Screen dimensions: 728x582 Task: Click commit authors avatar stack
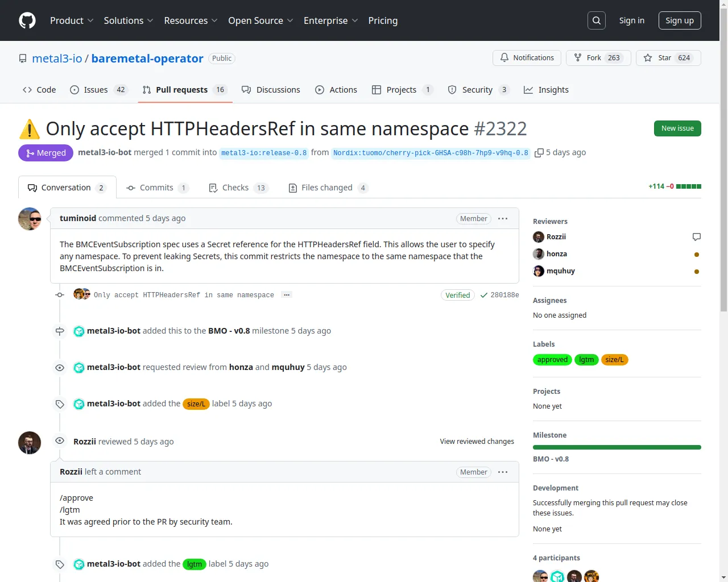[82, 294]
